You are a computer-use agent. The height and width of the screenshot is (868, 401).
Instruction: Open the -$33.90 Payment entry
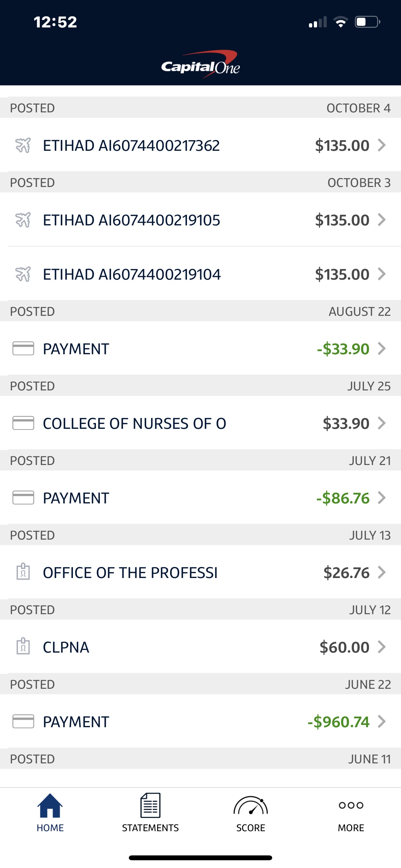[x=76, y=349]
